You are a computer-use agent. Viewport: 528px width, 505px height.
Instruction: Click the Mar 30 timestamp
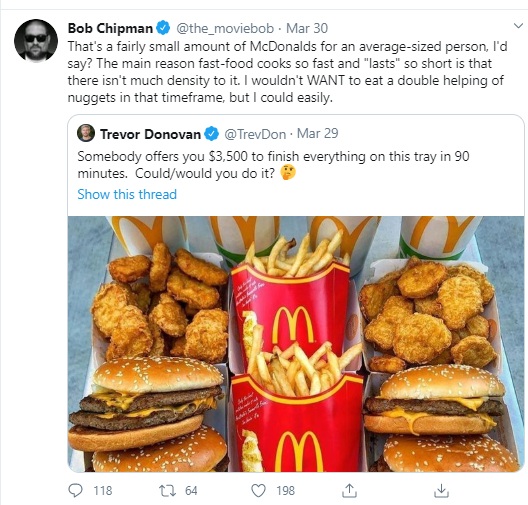point(307,28)
